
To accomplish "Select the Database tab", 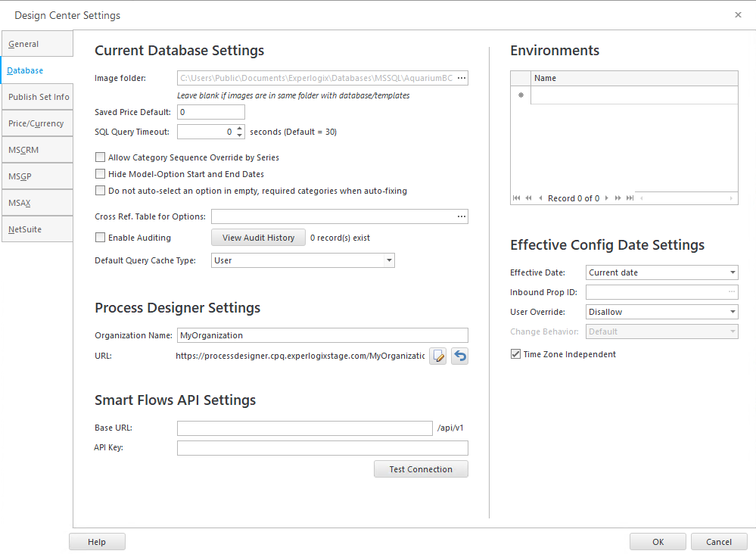I will [x=37, y=70].
